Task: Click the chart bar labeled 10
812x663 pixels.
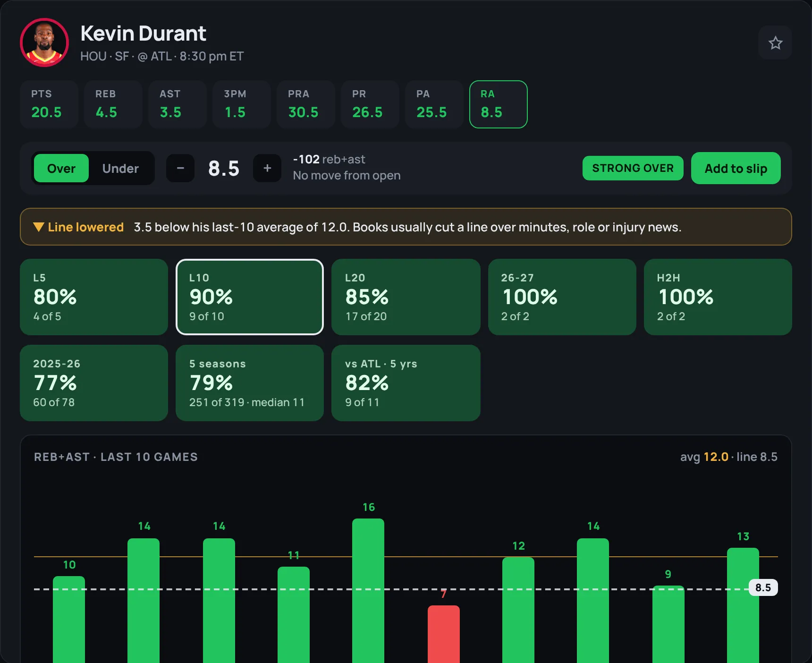Action: [x=69, y=620]
